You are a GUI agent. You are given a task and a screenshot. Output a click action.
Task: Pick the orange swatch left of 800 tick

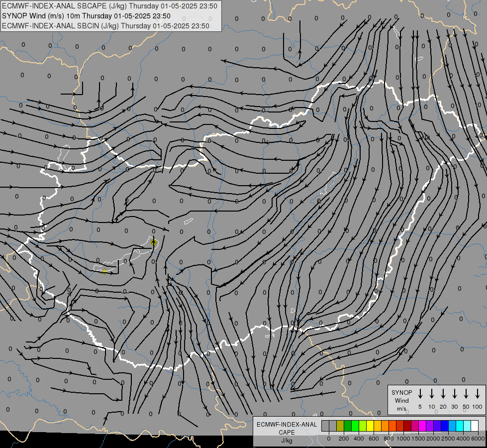(385, 426)
